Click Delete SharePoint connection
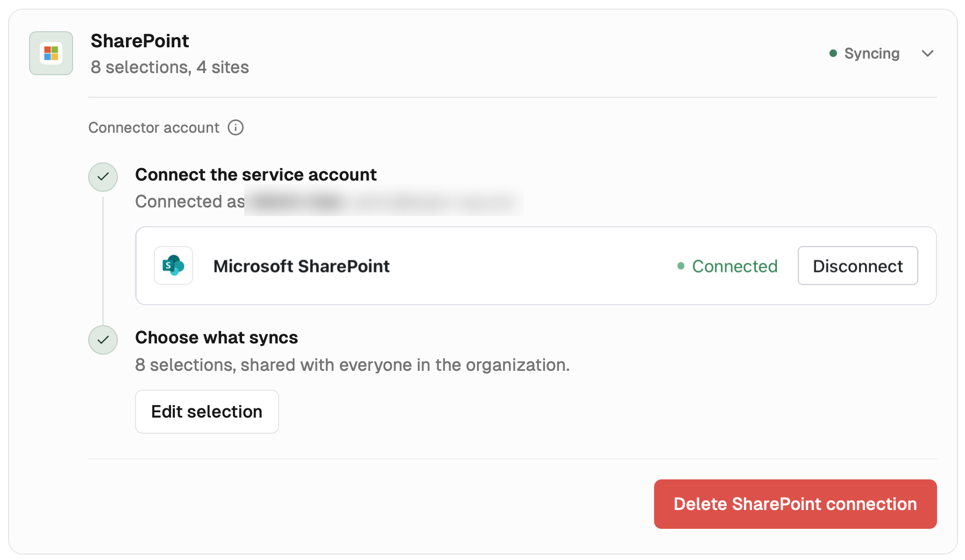965x560 pixels. [x=795, y=504]
